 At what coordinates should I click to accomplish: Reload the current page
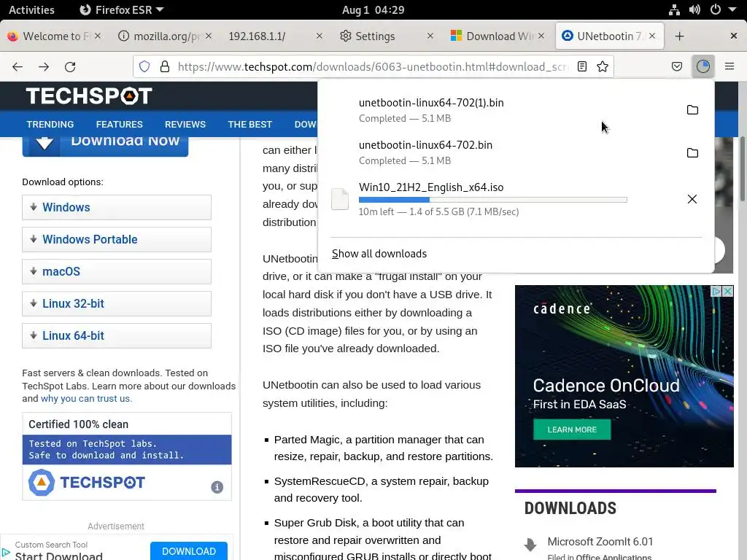pos(70,66)
